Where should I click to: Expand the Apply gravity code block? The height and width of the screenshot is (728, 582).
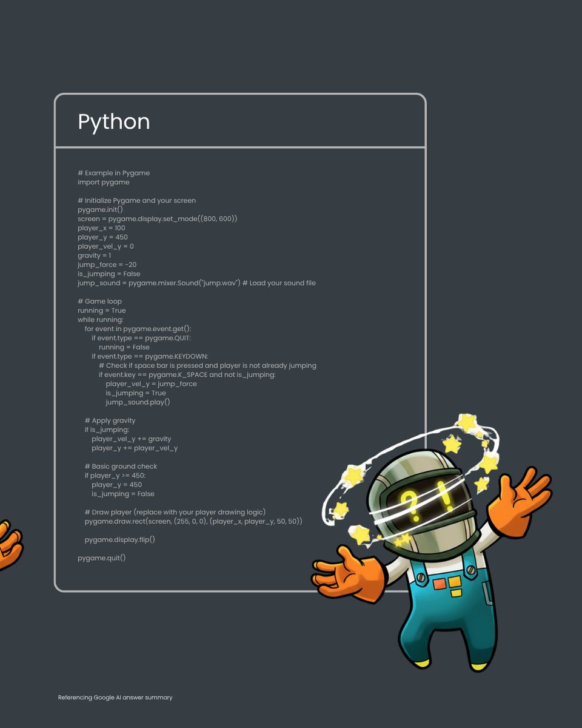click(110, 420)
